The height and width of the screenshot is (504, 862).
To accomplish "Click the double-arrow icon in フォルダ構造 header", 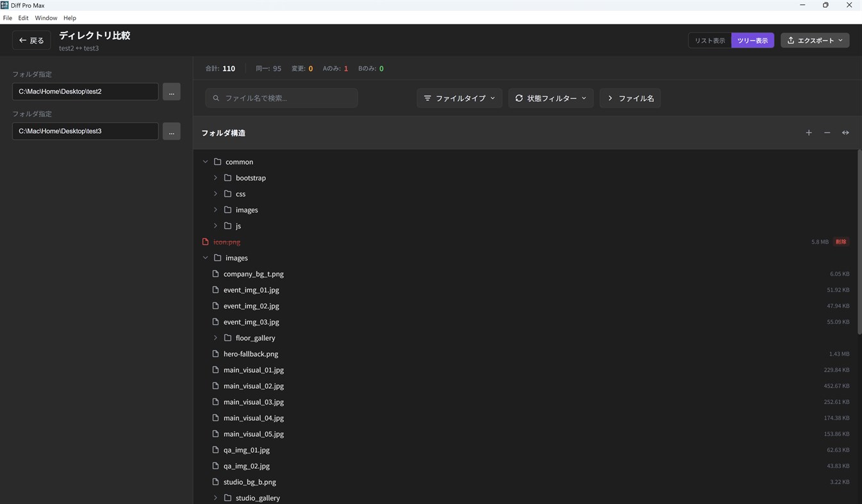I will click(x=845, y=133).
